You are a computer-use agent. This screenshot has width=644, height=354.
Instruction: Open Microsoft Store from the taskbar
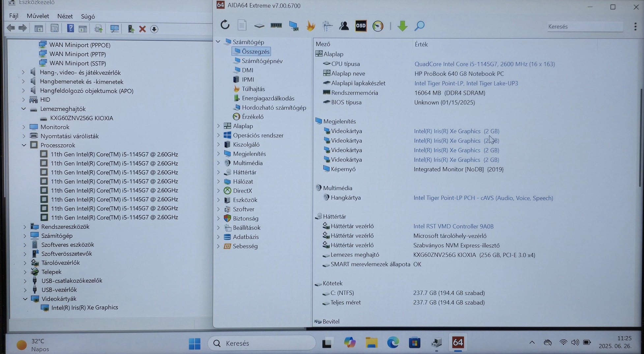coord(415,343)
